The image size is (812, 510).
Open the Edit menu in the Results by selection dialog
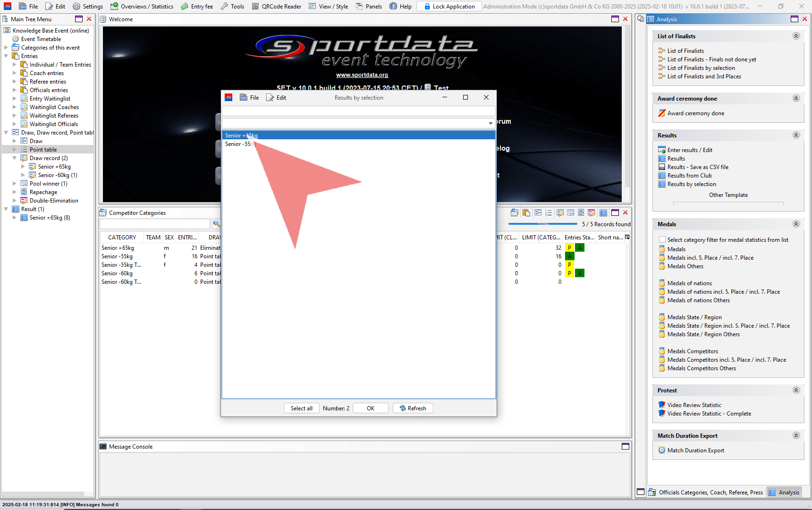tap(277, 98)
